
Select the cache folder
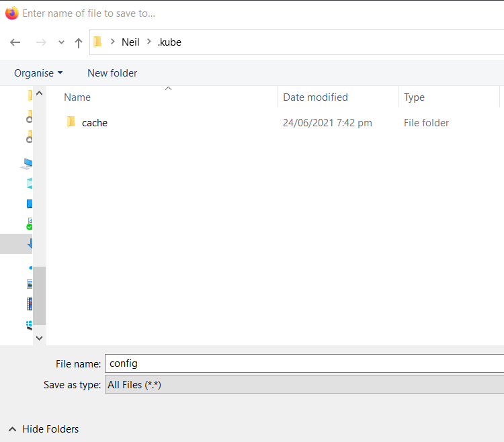pos(95,123)
